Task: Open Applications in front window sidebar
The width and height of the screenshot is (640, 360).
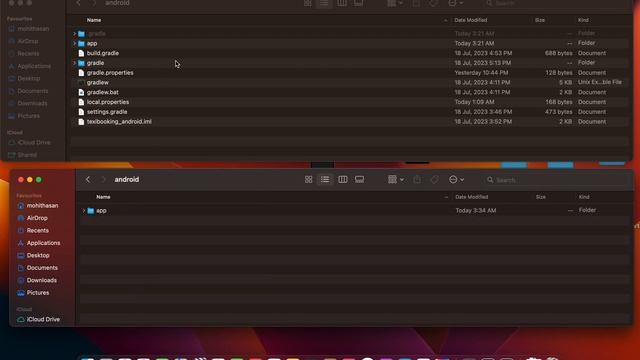Action: point(39,243)
